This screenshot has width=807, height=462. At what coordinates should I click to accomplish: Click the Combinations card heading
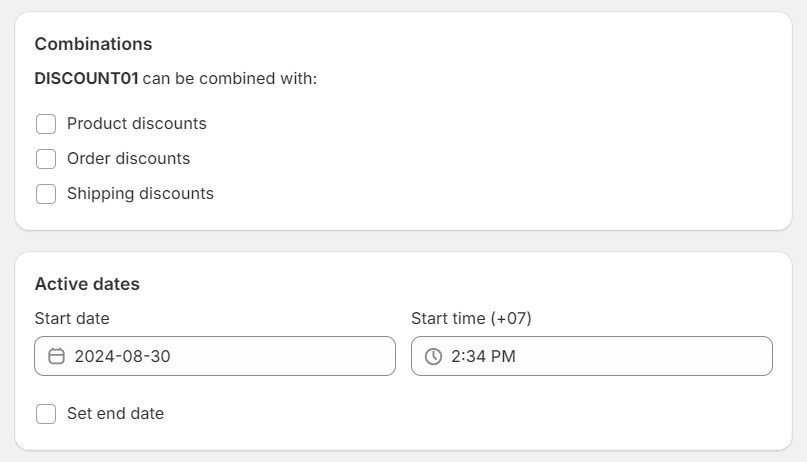tap(93, 44)
